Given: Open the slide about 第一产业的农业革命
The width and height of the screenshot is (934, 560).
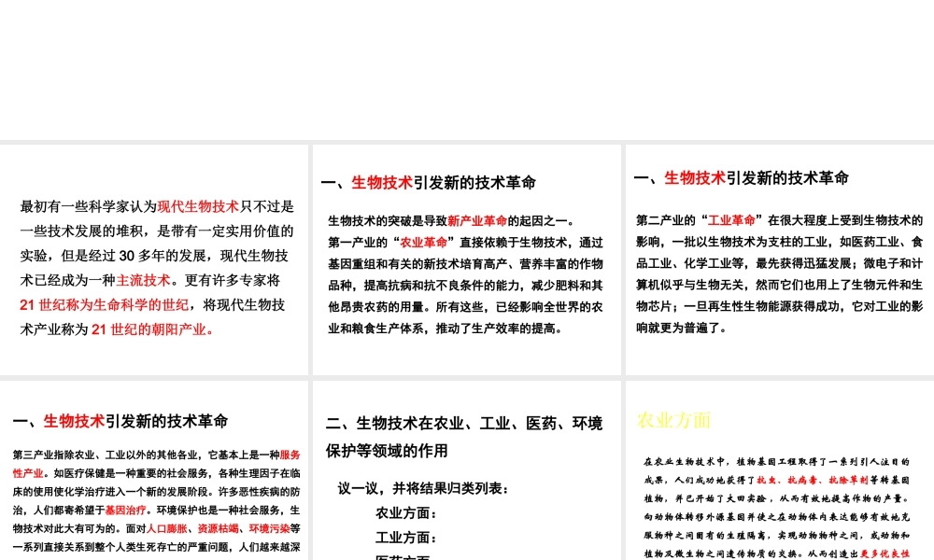Looking at the screenshot, I should 466,259.
